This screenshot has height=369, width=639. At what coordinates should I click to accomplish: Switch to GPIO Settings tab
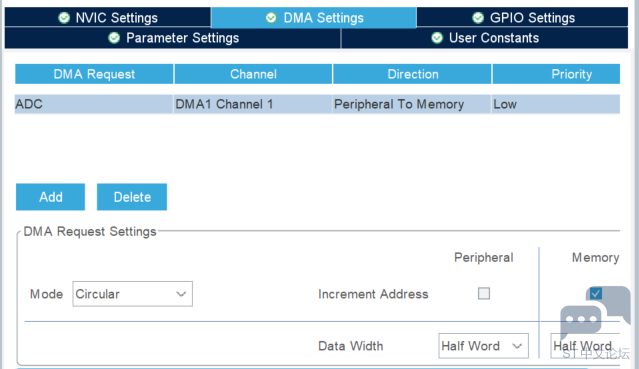(x=522, y=18)
